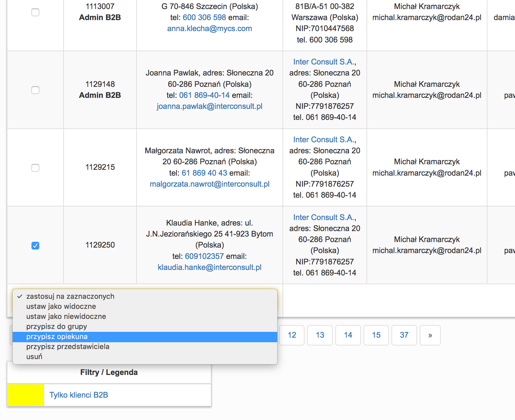Select 'zastosuj na zaznaczonych' default option

tap(70, 297)
